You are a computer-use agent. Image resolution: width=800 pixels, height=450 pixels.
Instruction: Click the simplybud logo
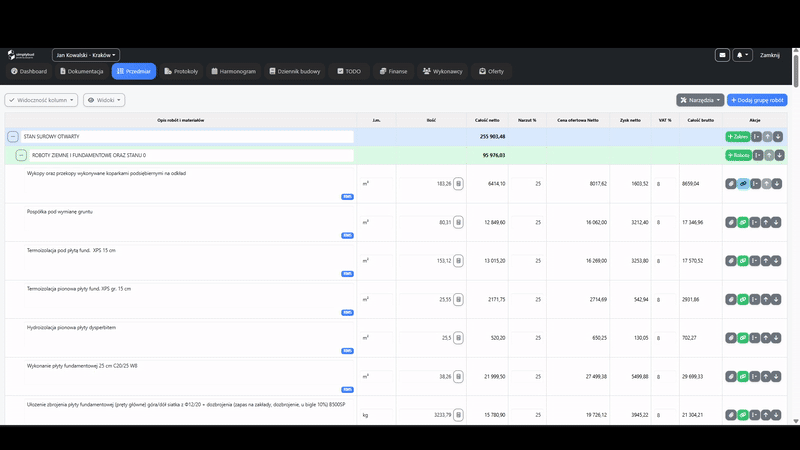(21, 55)
